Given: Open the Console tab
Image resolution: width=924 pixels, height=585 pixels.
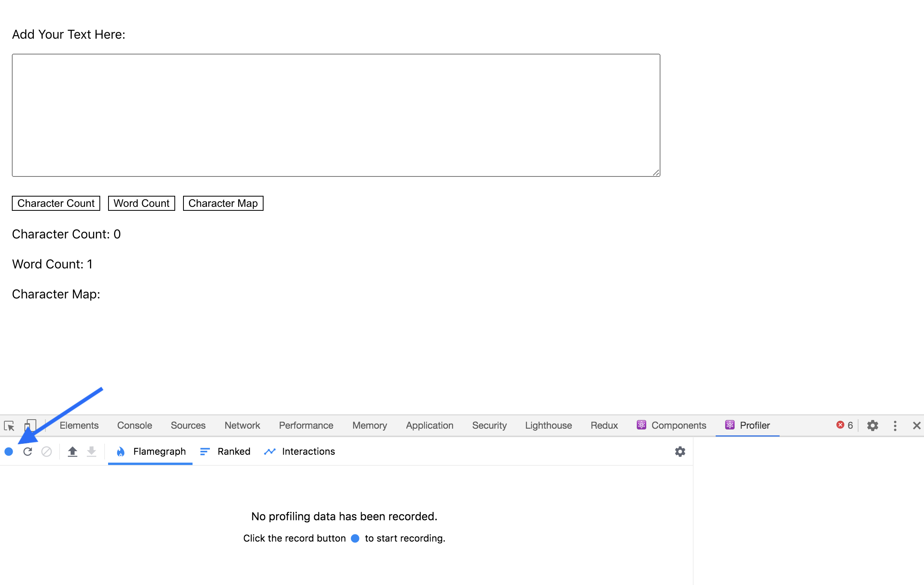Looking at the screenshot, I should tap(135, 426).
